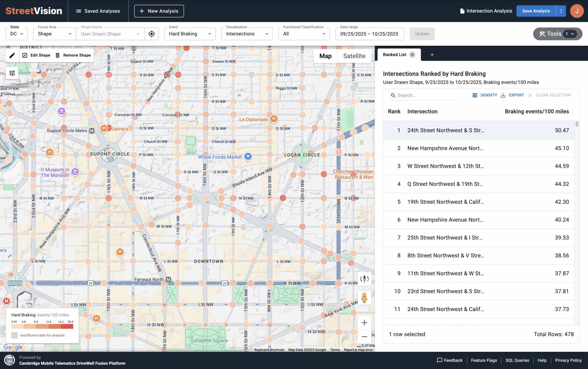Select the Ranked List tab
The height and width of the screenshot is (369, 588).
pos(394,55)
